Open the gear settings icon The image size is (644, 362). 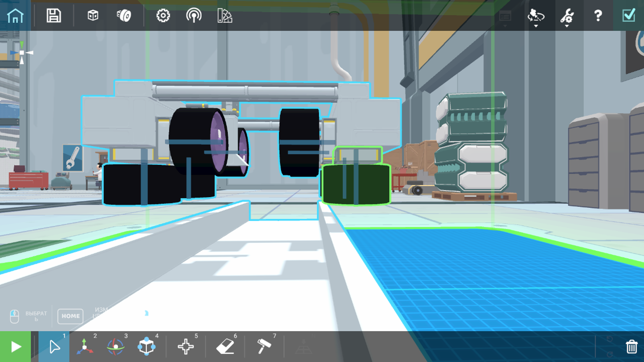pos(163,16)
